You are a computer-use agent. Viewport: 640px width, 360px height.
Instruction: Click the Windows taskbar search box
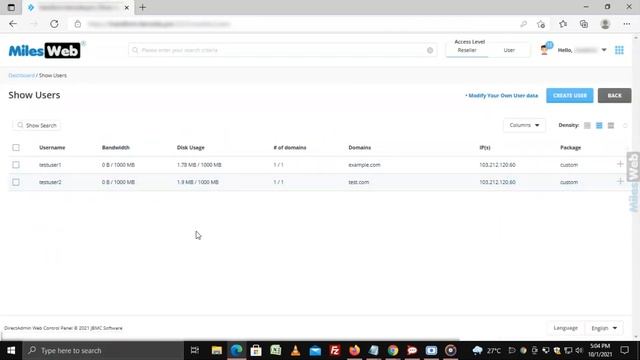click(103, 351)
